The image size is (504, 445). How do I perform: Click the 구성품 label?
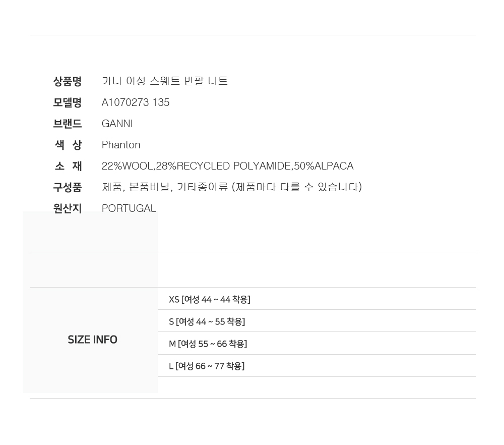pyautogui.click(x=68, y=187)
